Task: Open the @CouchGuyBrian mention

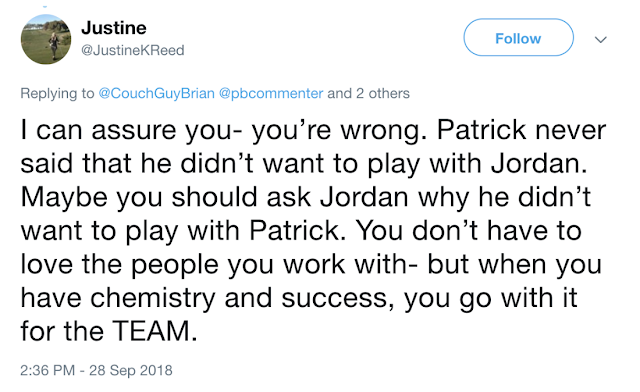Action: point(157,94)
